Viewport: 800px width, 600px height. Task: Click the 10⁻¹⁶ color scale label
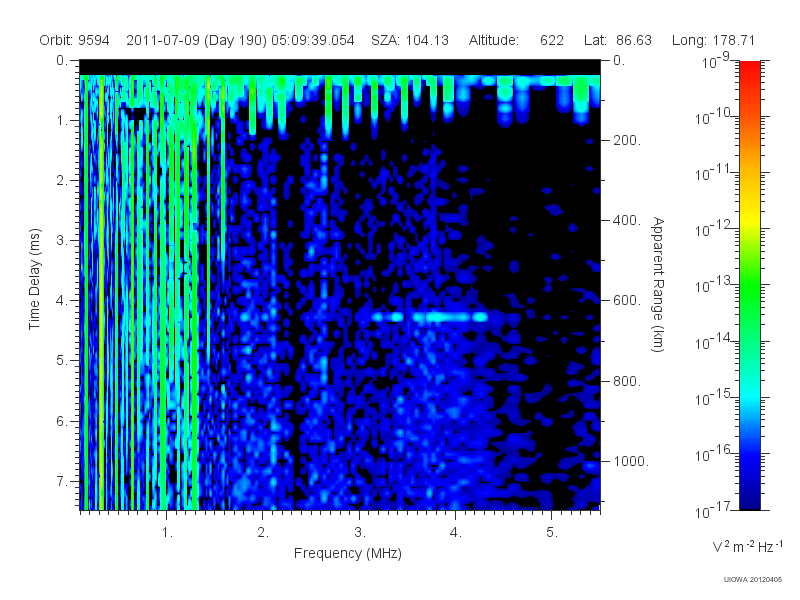(x=714, y=453)
